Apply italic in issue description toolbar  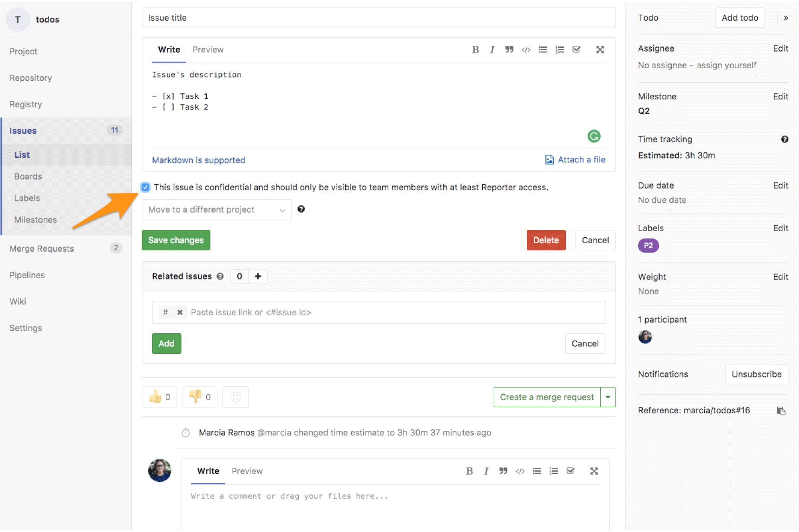pos(492,50)
